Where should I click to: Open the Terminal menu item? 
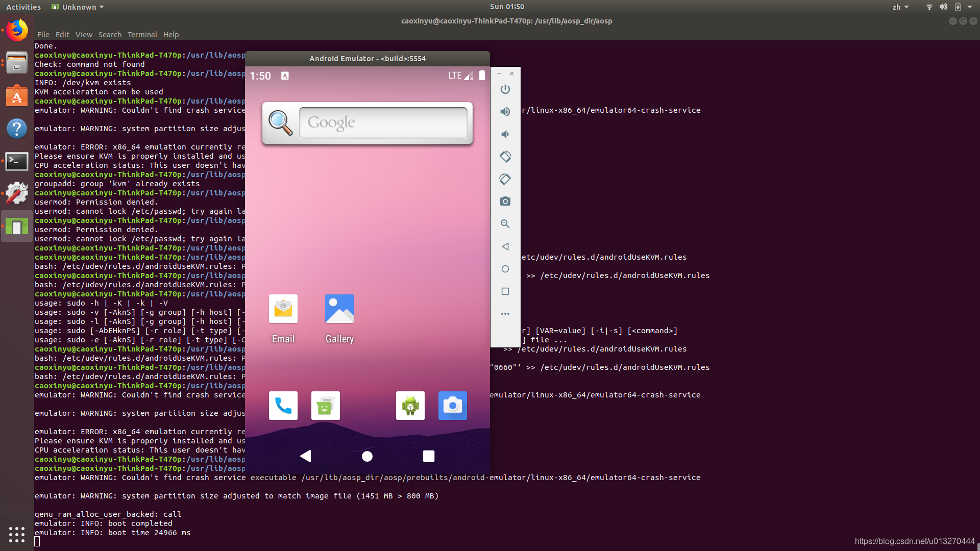click(x=141, y=34)
